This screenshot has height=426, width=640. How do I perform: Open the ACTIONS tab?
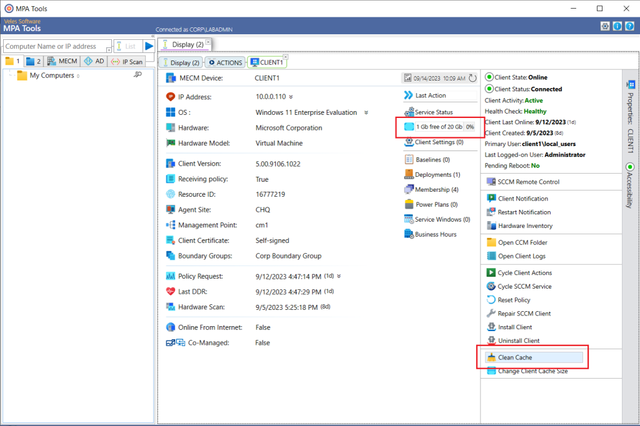pos(225,62)
